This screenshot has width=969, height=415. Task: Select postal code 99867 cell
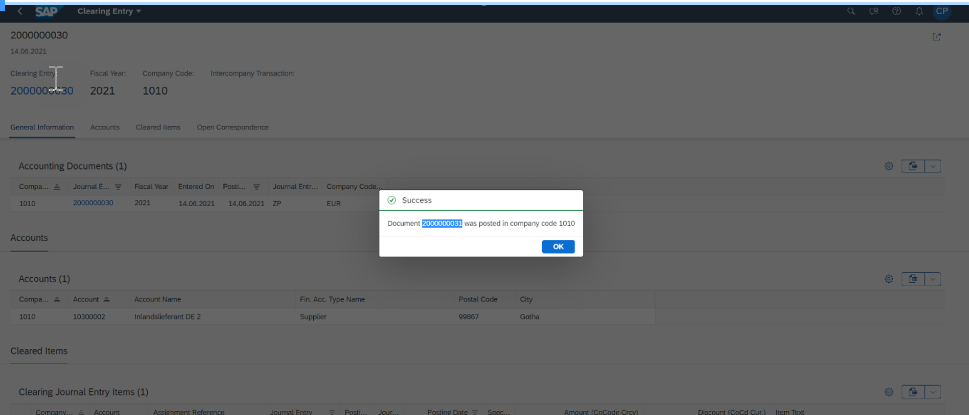468,316
